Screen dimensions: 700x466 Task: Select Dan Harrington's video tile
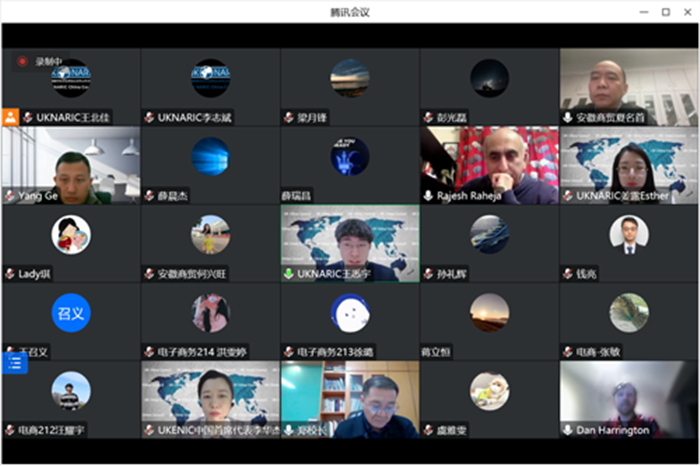629,398
